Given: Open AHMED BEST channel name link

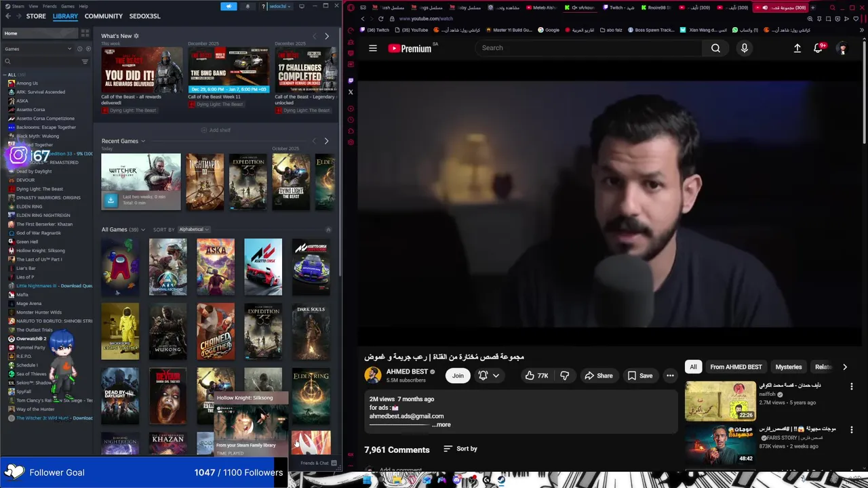Looking at the screenshot, I should pyautogui.click(x=407, y=371).
